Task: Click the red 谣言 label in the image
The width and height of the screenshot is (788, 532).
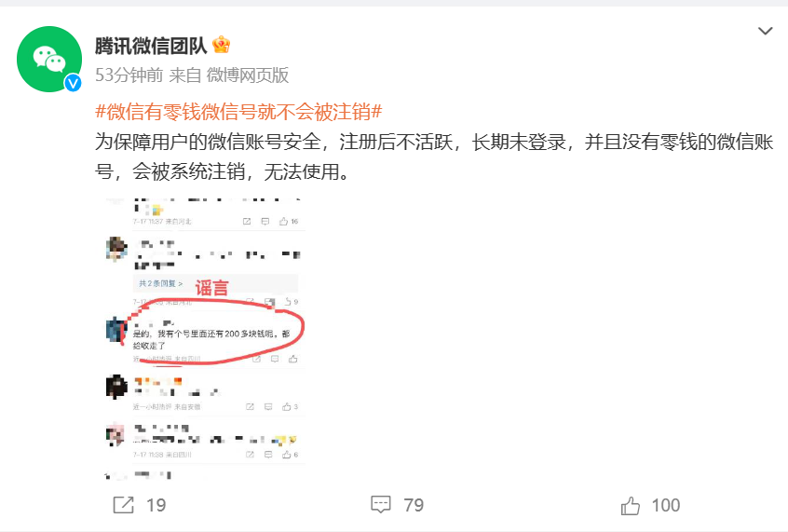Action: pos(211,288)
